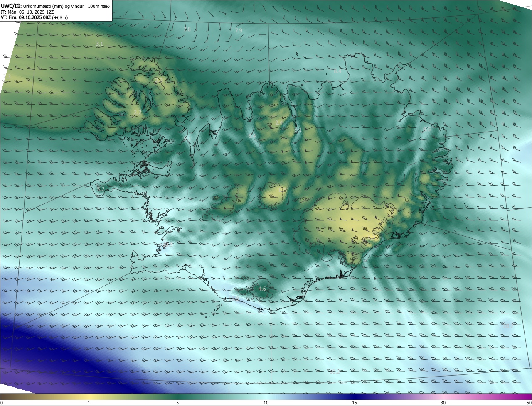Click the 2.4 value label on the map
The image size is (532, 406).
tap(279, 123)
